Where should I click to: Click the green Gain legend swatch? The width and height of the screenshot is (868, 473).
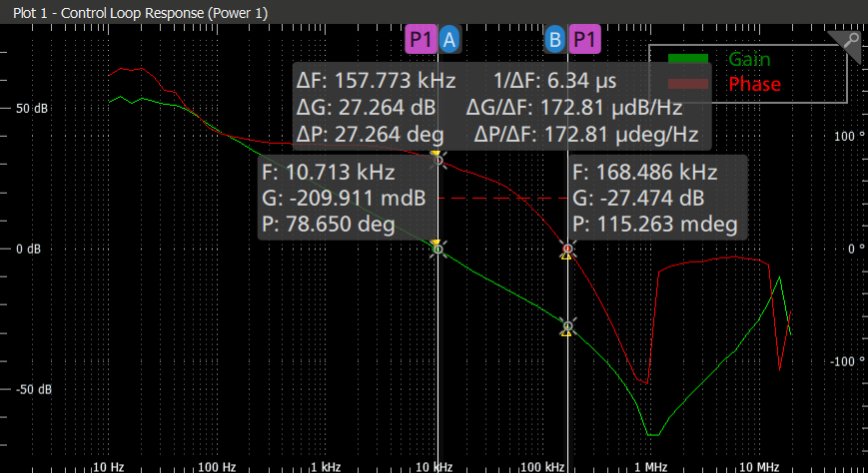[x=689, y=60]
